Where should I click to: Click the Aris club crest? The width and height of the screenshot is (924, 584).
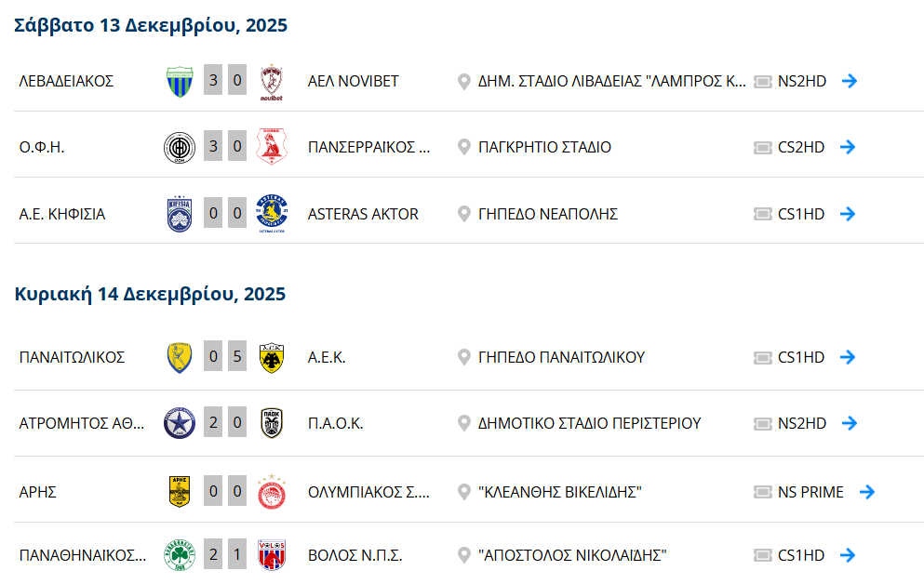click(x=180, y=492)
